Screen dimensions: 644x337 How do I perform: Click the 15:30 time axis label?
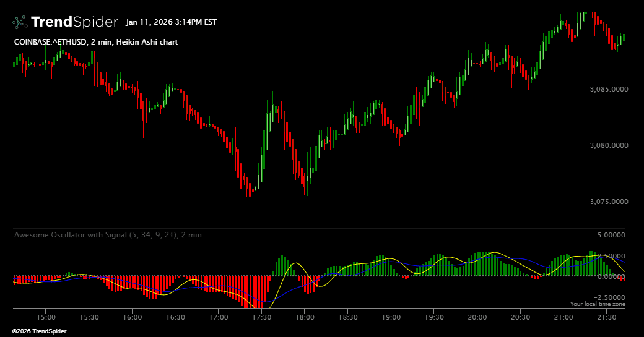tap(89, 317)
